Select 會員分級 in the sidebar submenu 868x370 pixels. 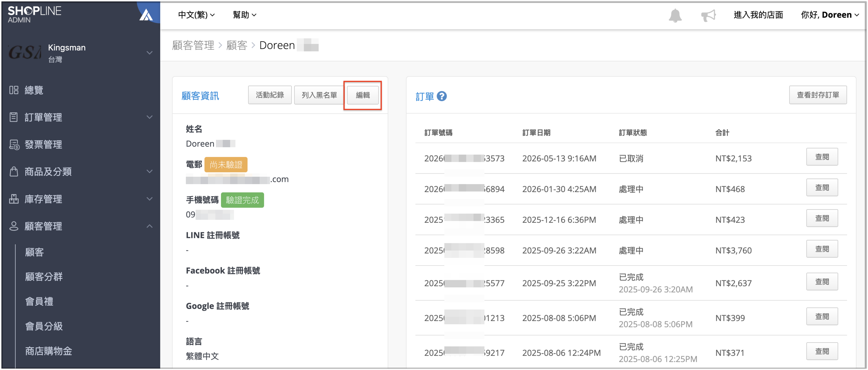pos(44,326)
